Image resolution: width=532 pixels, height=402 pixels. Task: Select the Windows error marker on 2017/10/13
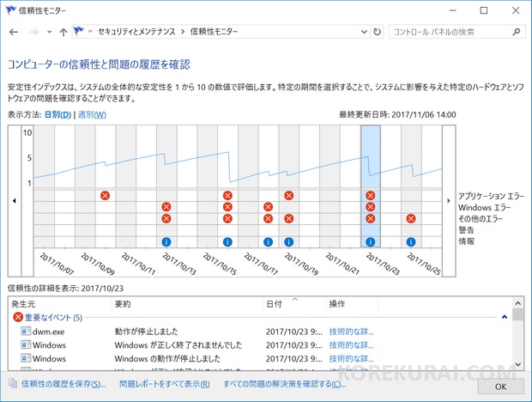click(166, 207)
